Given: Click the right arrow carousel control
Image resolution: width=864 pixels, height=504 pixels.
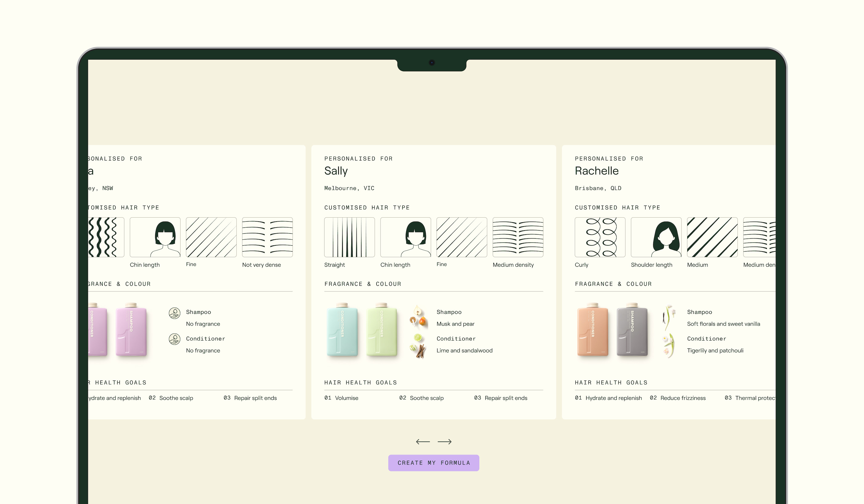Looking at the screenshot, I should point(444,442).
